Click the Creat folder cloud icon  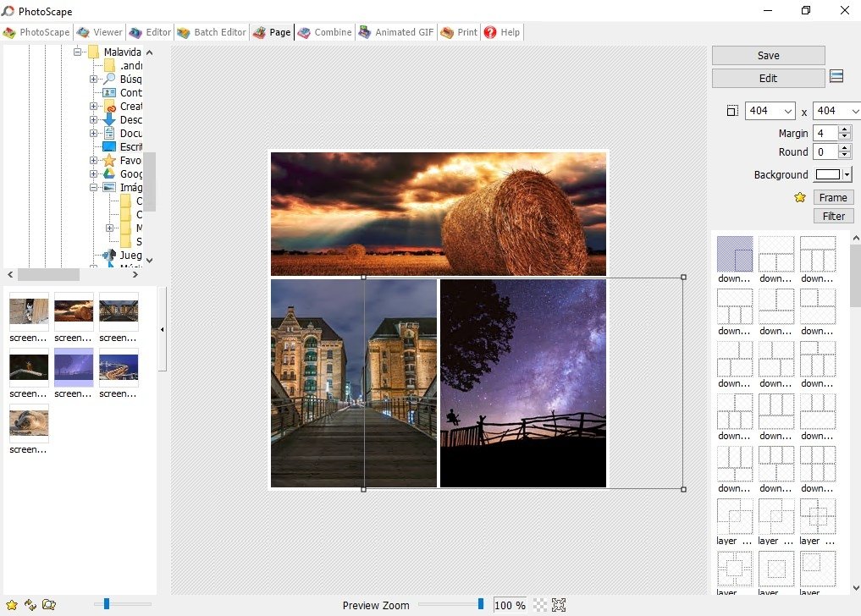pyautogui.click(x=109, y=106)
